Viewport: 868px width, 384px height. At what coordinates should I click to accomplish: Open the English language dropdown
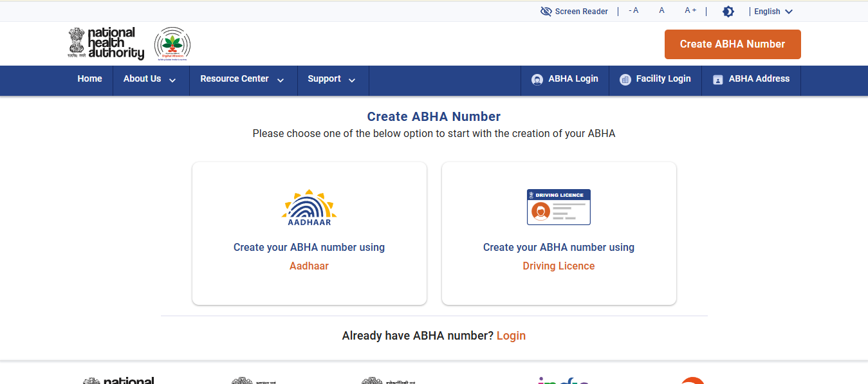click(x=772, y=11)
